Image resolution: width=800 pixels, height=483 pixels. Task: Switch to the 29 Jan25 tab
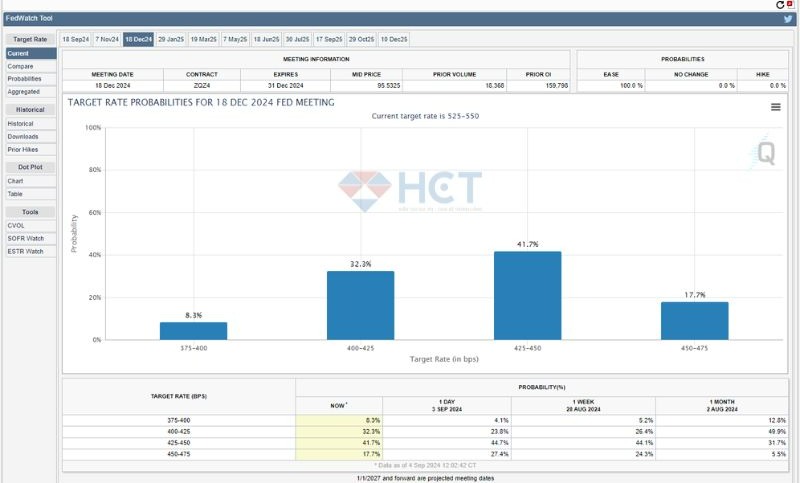point(171,39)
